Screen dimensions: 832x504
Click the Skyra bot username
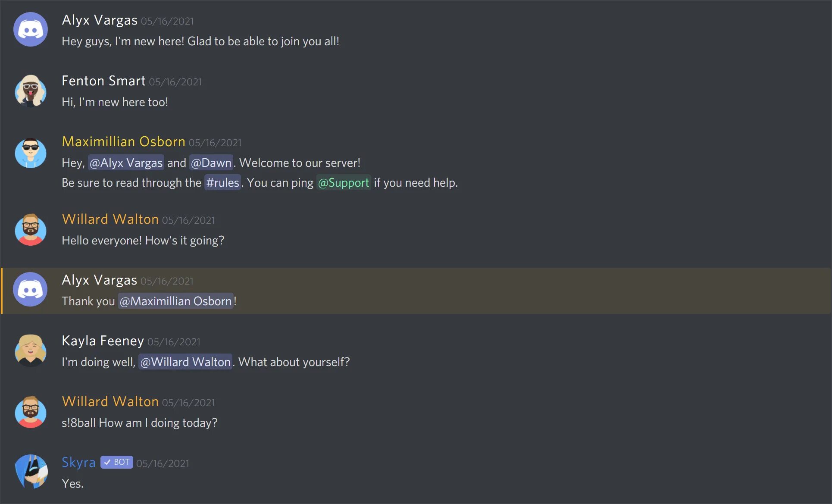tap(78, 462)
